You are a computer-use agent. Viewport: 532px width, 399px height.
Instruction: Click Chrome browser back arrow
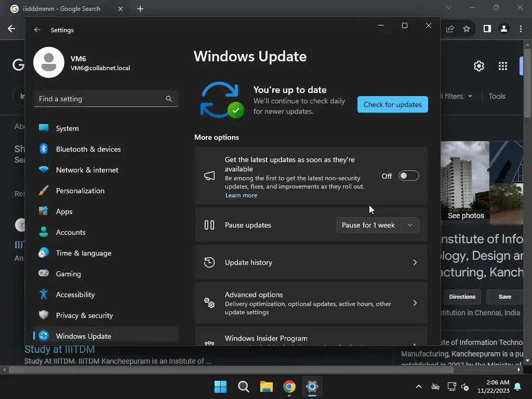coord(11,29)
